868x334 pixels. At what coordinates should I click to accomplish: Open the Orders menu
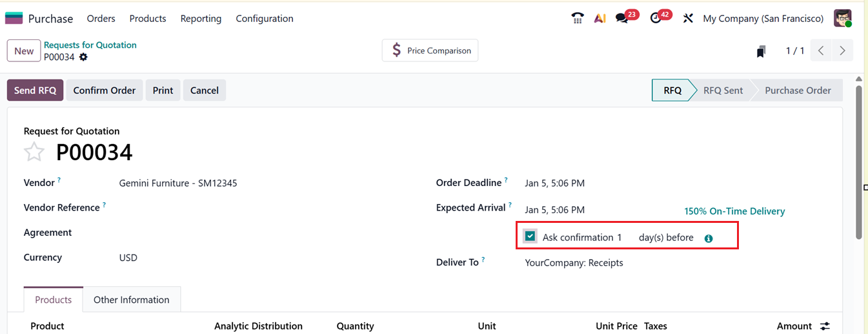(101, 19)
